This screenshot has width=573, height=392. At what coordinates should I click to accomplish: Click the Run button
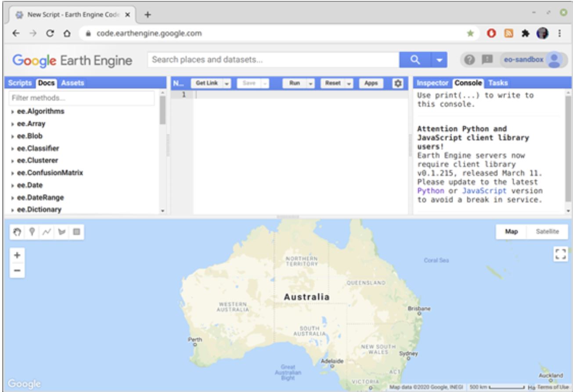coord(295,83)
